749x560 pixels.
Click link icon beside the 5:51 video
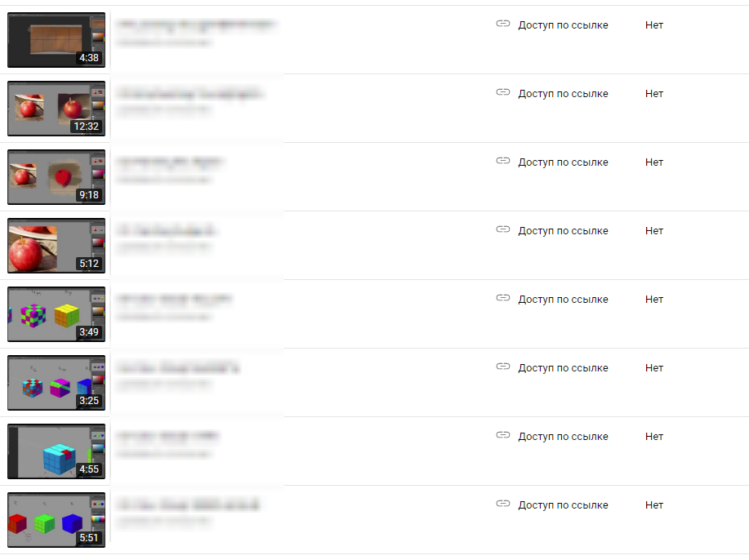(503, 504)
